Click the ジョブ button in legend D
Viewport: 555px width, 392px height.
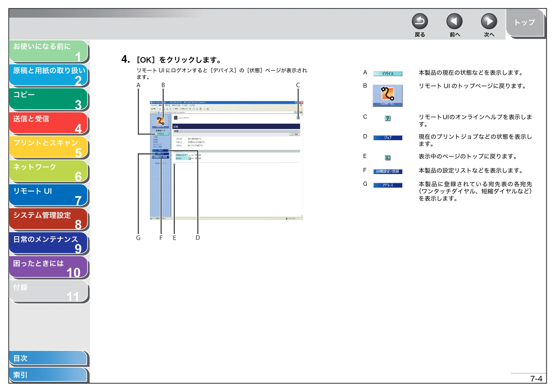point(388,138)
